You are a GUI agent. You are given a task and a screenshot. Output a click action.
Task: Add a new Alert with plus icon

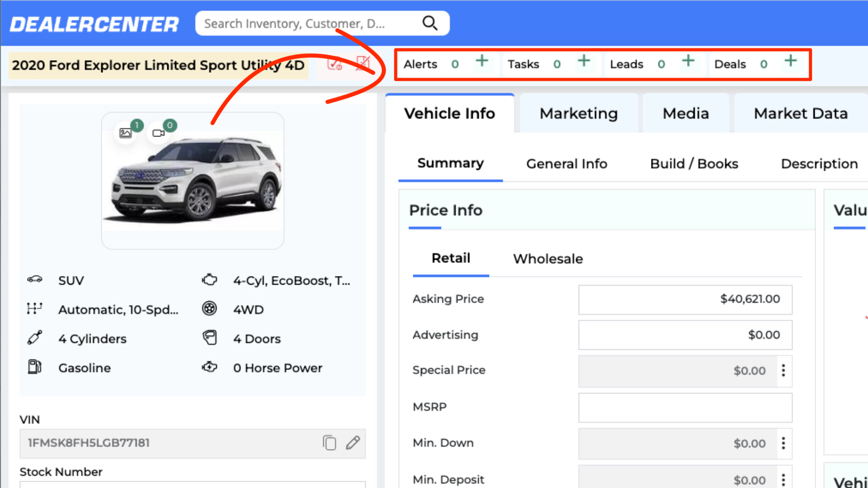[482, 61]
